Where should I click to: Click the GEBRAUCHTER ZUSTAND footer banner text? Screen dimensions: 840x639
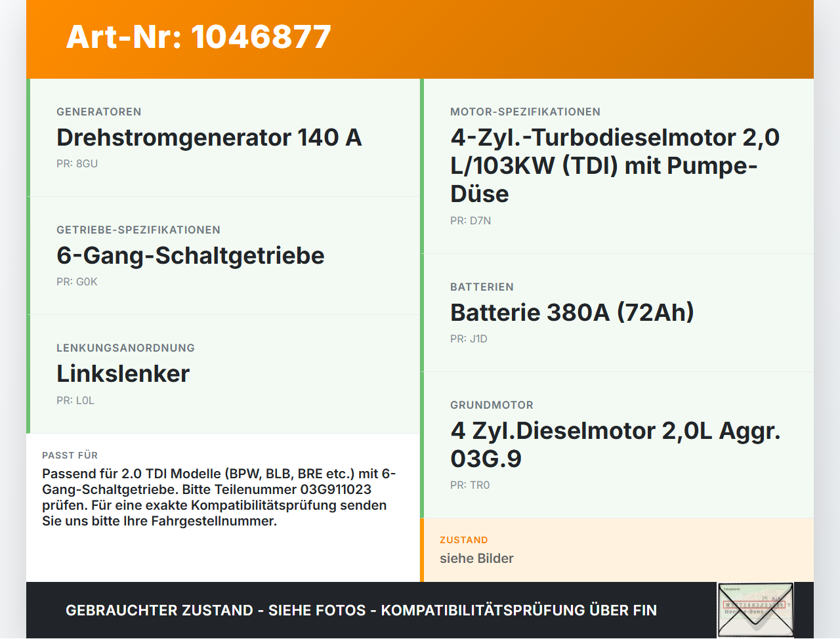point(361,610)
